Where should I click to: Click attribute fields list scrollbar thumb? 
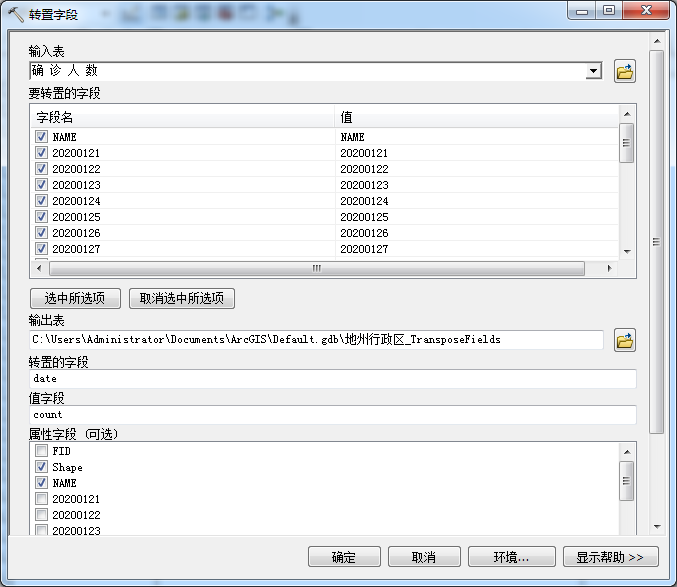tap(627, 481)
